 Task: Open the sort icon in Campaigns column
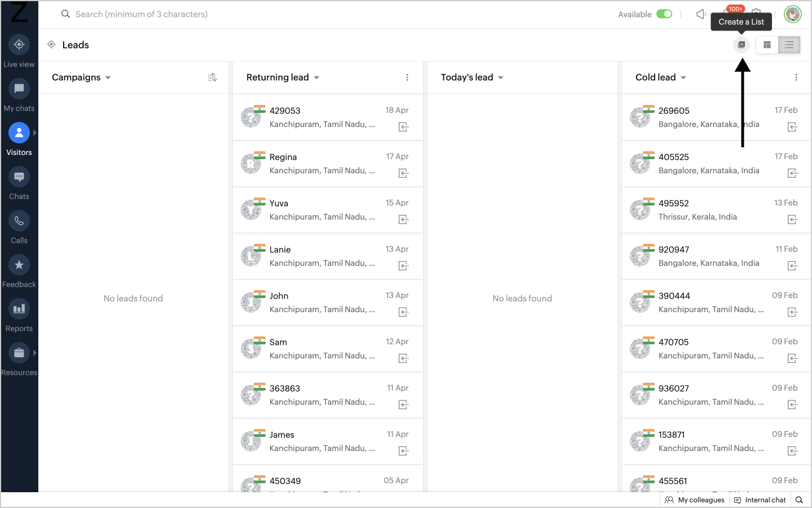(x=213, y=77)
